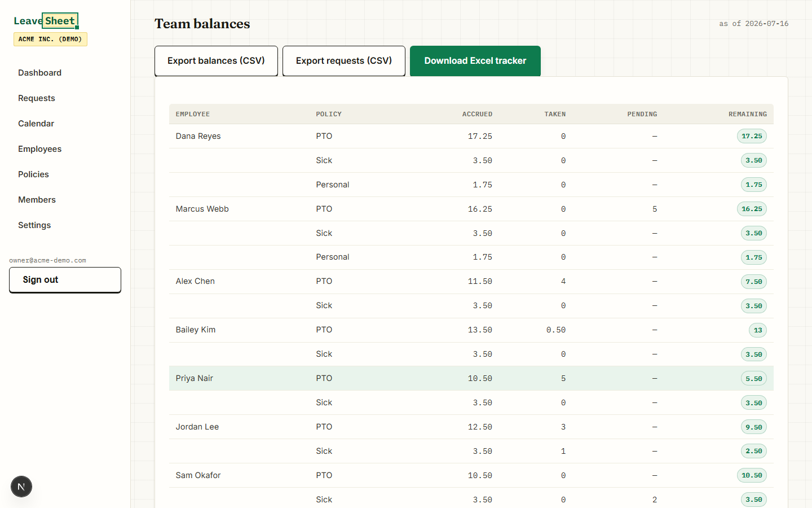Click Dana Reyes's 17.25 remaining badge
The width and height of the screenshot is (812, 508).
(x=752, y=136)
